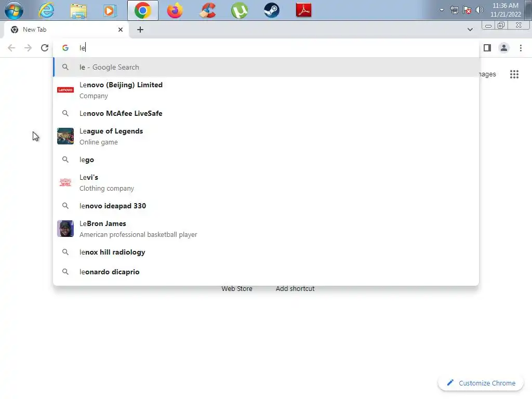
Task: Go back with the back arrow
Action: pos(11,48)
